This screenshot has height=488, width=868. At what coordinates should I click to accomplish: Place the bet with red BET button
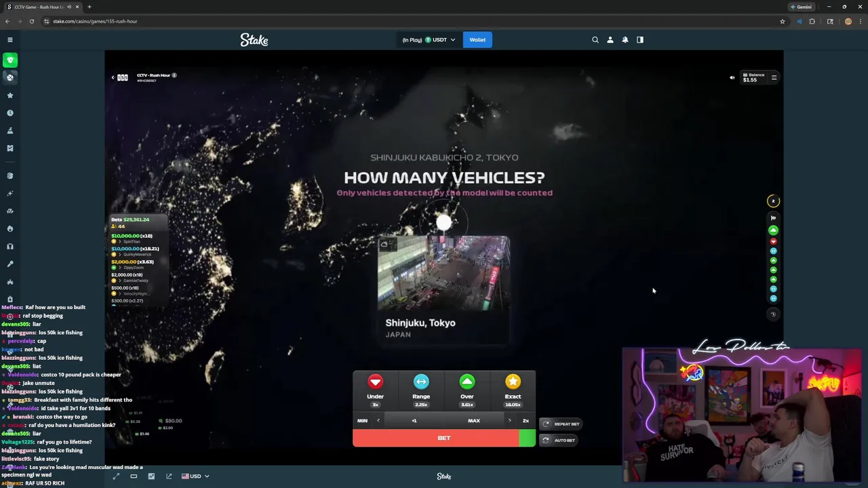(x=444, y=438)
